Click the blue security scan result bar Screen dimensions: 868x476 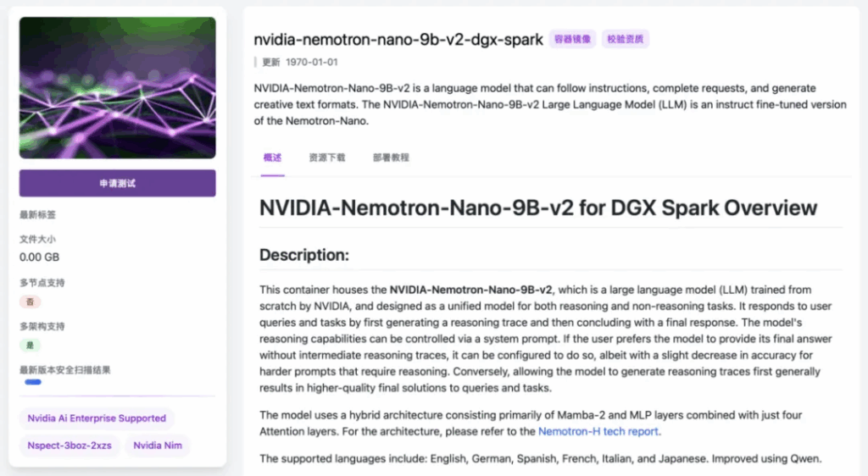pos(33,383)
